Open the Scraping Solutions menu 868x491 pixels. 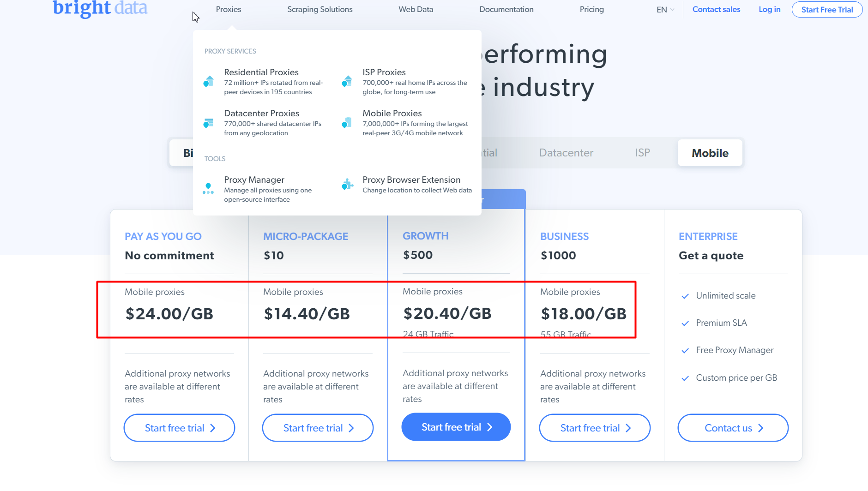click(x=320, y=9)
